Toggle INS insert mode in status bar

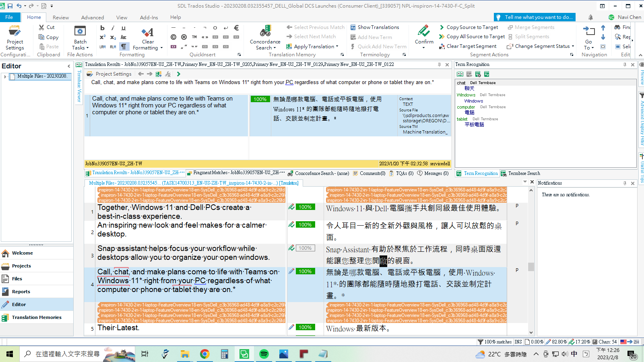pos(518,342)
